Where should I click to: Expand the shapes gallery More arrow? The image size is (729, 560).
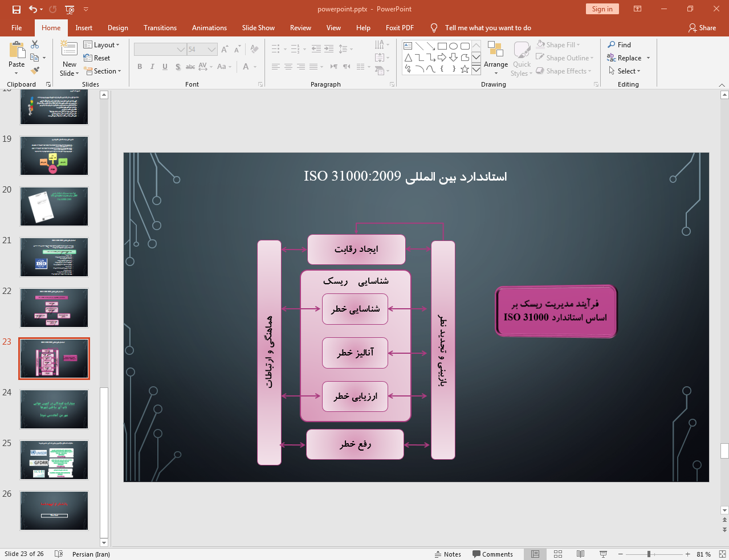476,70
